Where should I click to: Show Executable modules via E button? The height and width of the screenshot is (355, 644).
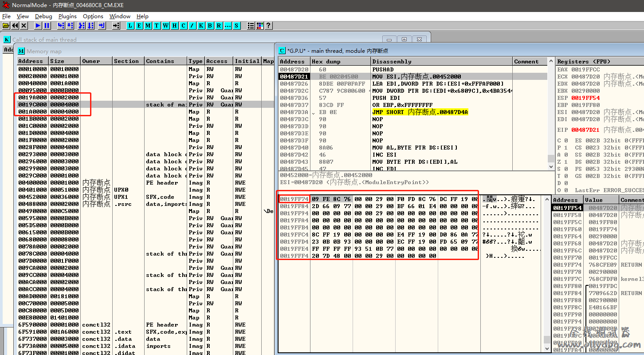click(139, 26)
